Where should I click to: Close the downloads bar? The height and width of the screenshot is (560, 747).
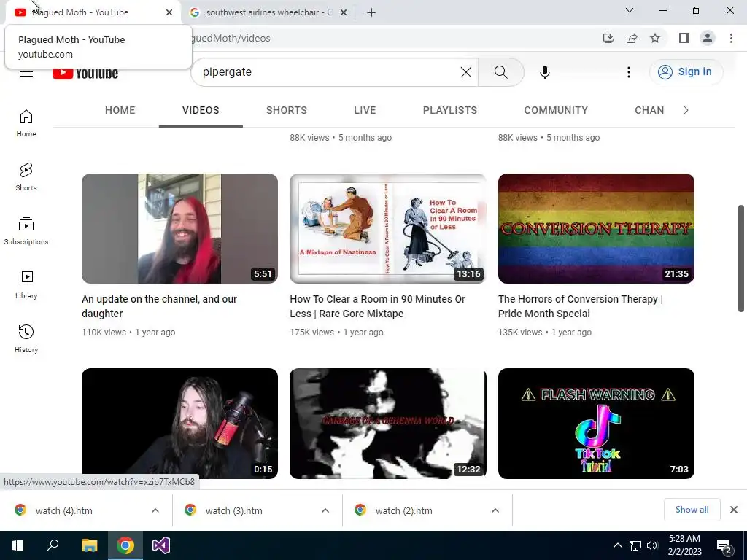(734, 510)
